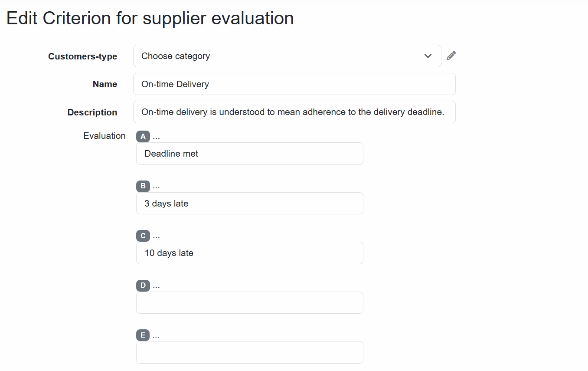The image size is (588, 371).
Task: Click the grade A badge
Action: tap(143, 137)
